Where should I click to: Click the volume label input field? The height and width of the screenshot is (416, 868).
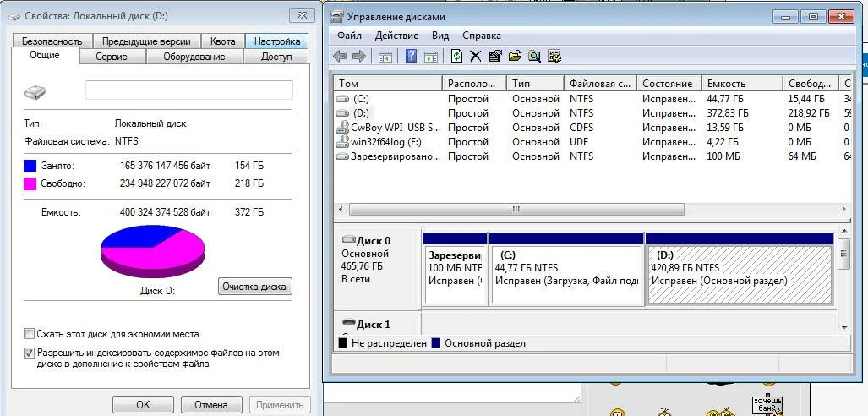(188, 90)
